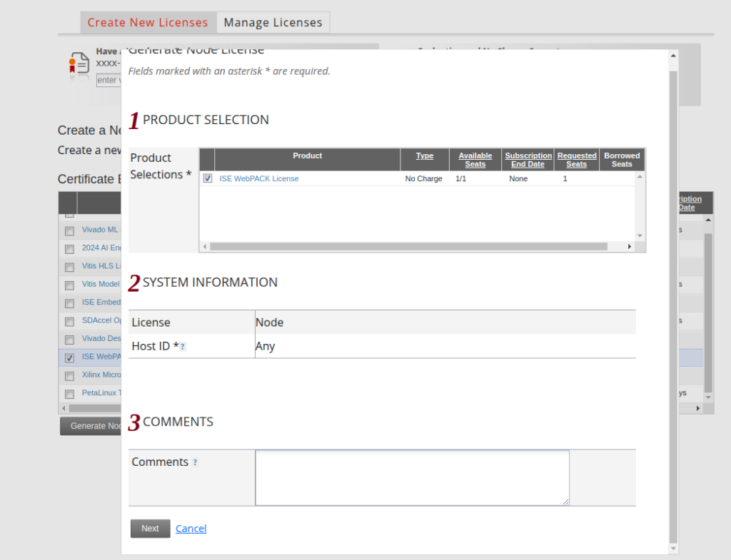This screenshot has height=560, width=731.
Task: Click the help icon beside Host ID
Action: point(183,347)
